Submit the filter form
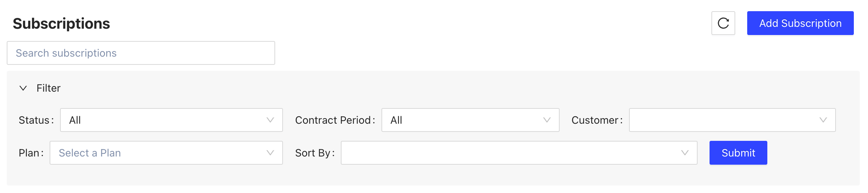The image size is (868, 193). (738, 153)
